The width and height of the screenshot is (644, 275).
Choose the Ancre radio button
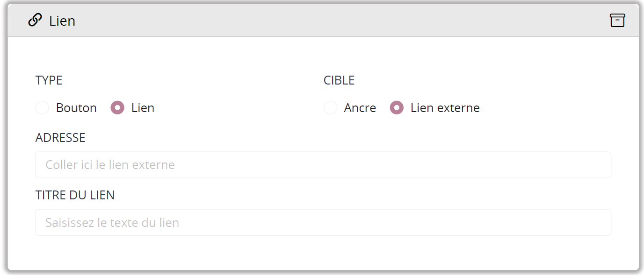click(330, 108)
